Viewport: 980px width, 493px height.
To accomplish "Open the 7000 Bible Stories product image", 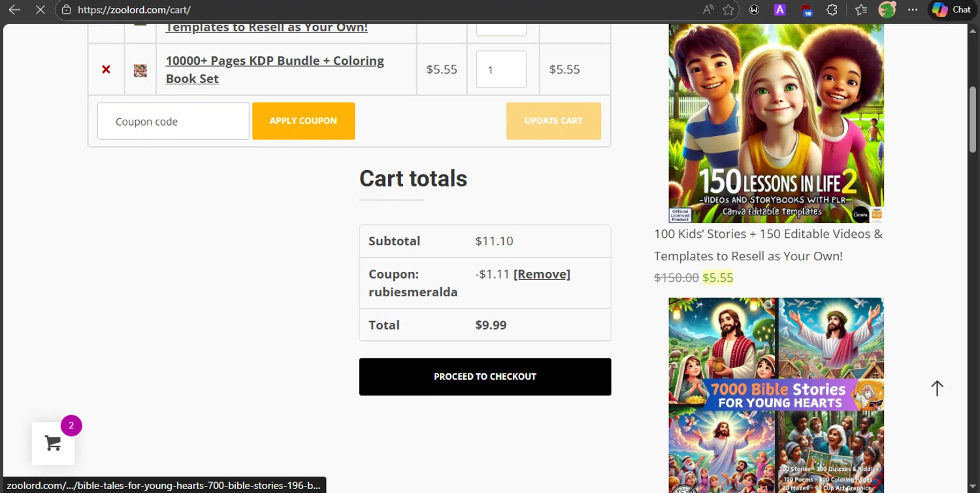I will pyautogui.click(x=776, y=395).
